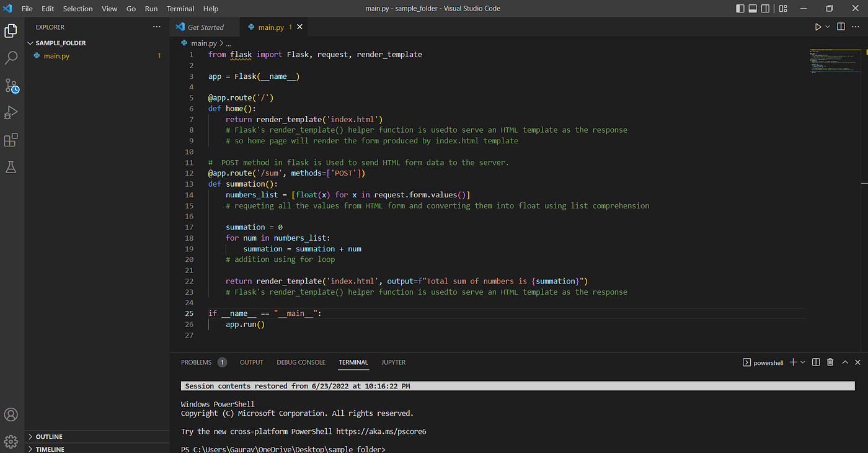The image size is (868, 453).
Task: Open the Search view in activity bar
Action: pos(11,58)
